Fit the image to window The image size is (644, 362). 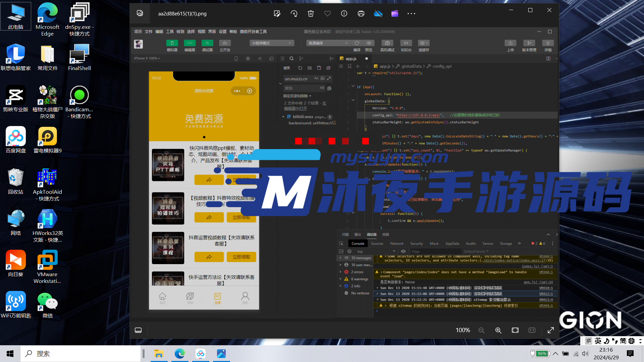(515, 330)
